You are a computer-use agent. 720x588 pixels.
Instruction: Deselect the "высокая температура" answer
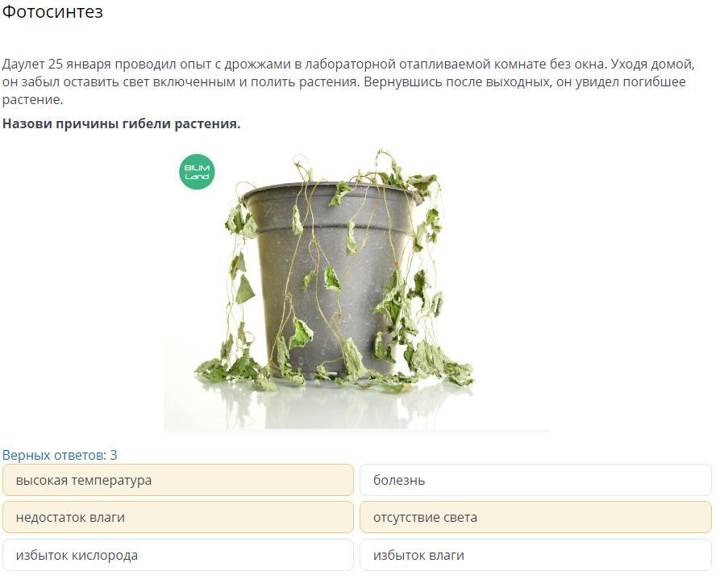click(x=177, y=480)
